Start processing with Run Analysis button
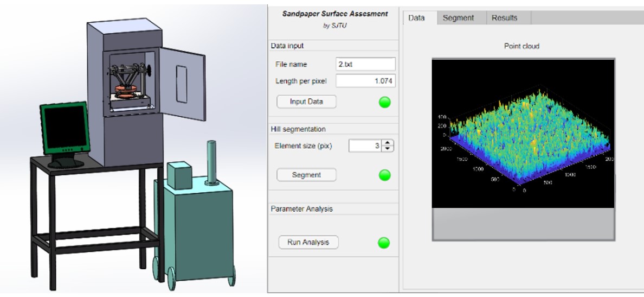The image size is (644, 297). click(308, 242)
